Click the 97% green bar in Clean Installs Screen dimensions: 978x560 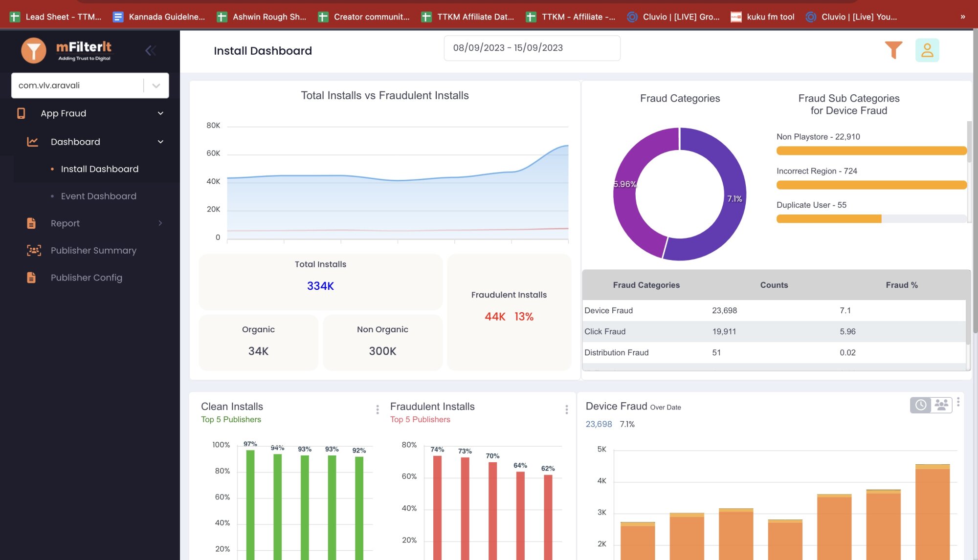coord(250,504)
